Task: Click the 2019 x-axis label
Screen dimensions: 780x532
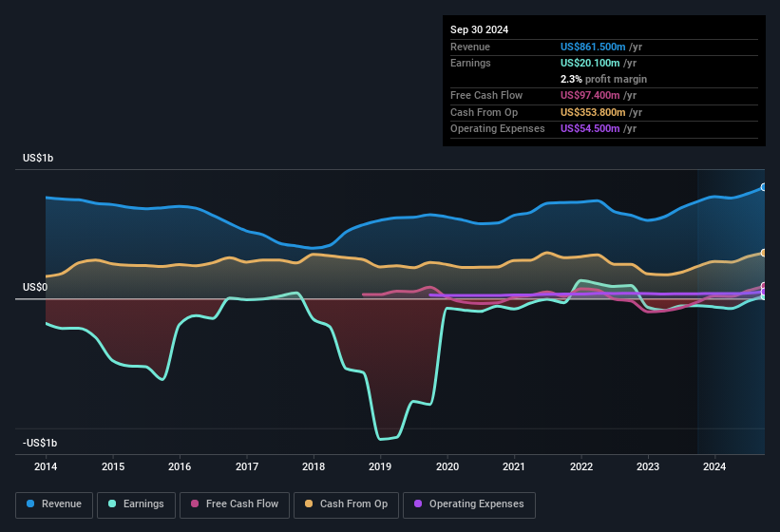Action: pos(380,466)
